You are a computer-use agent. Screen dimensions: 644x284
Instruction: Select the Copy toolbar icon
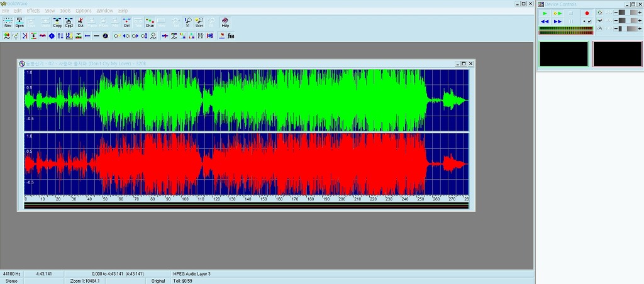[57, 22]
